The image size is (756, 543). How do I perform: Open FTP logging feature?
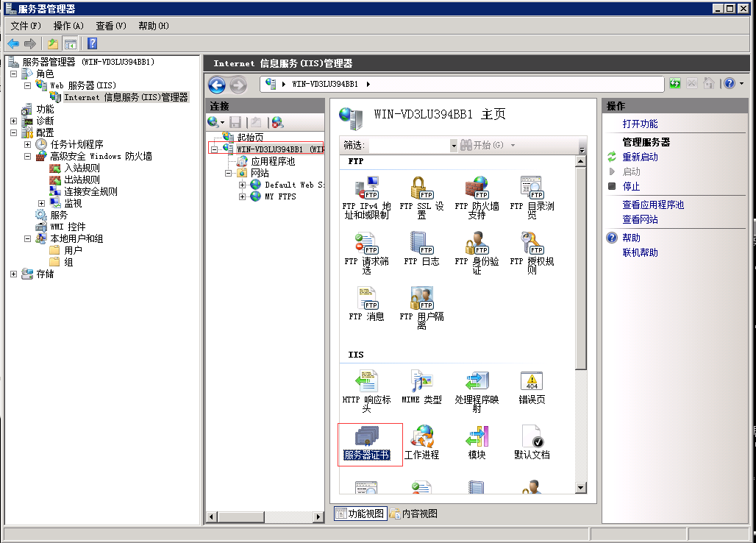click(x=421, y=249)
